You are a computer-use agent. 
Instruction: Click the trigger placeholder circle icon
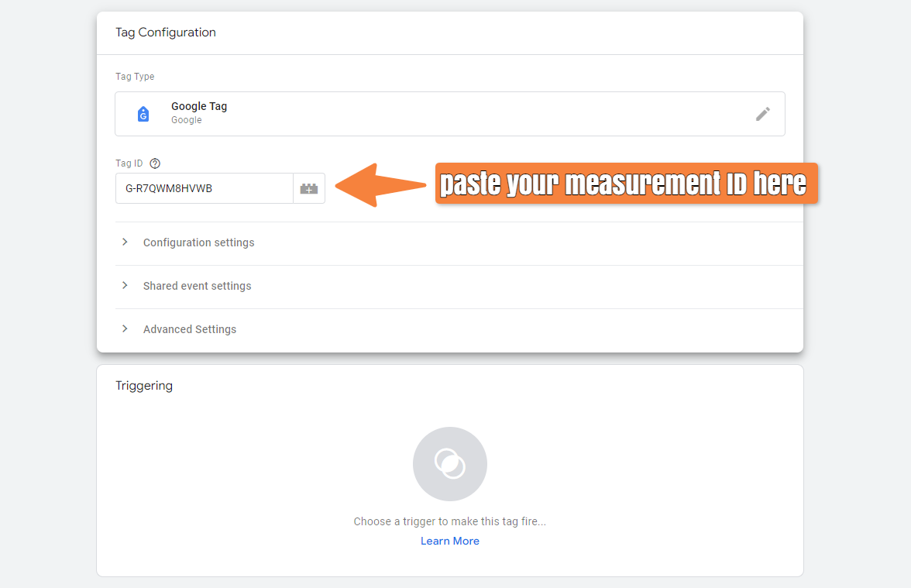pyautogui.click(x=449, y=463)
